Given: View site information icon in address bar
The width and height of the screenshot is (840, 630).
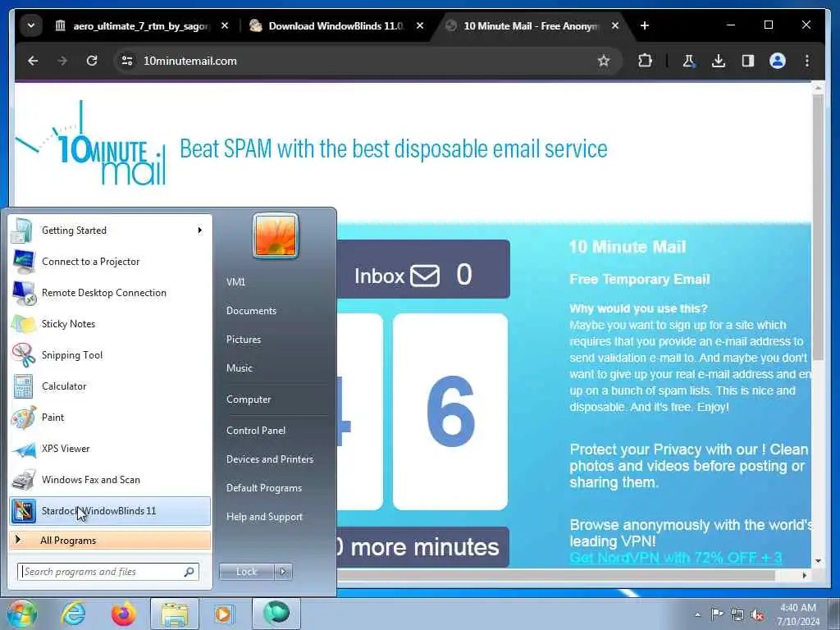Looking at the screenshot, I should 127,61.
